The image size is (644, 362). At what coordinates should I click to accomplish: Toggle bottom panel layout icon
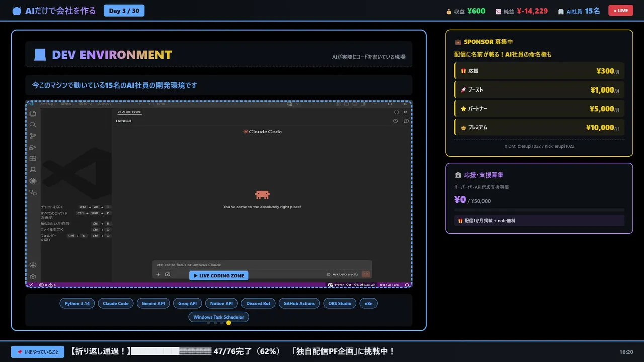click(355, 104)
